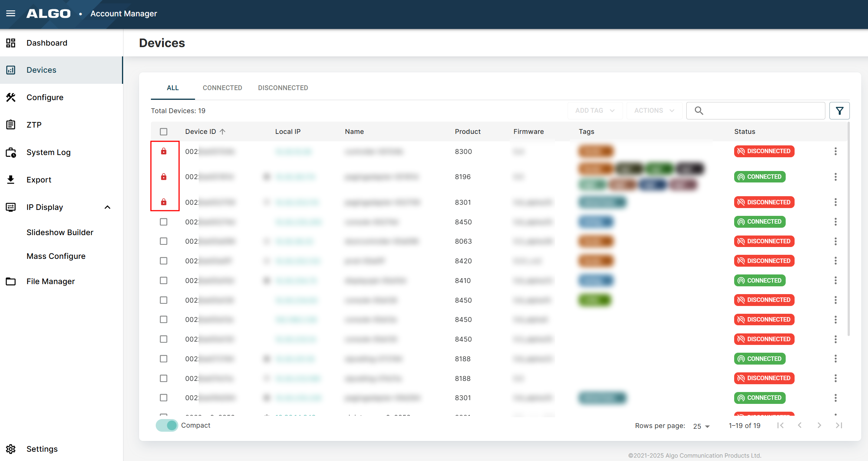Click the Device ID sort arrow
868x461 pixels.
tap(222, 132)
